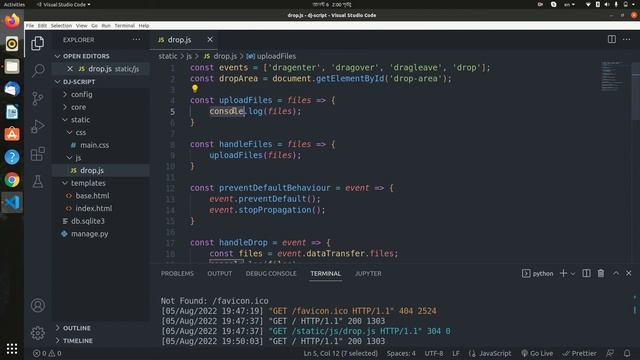The image size is (640, 360).
Task: Click Go Live in status bar
Action: pos(537,353)
